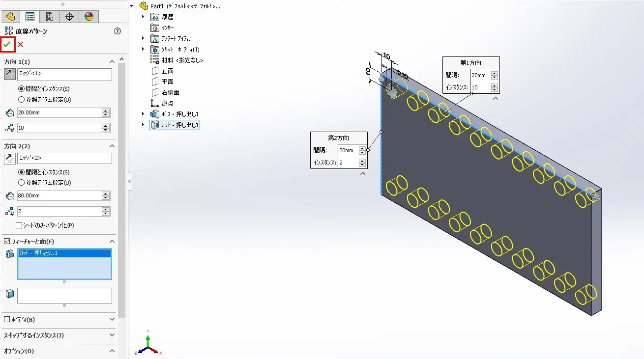
Task: Open the DisplayManager color wheel tab
Action: [x=88, y=17]
